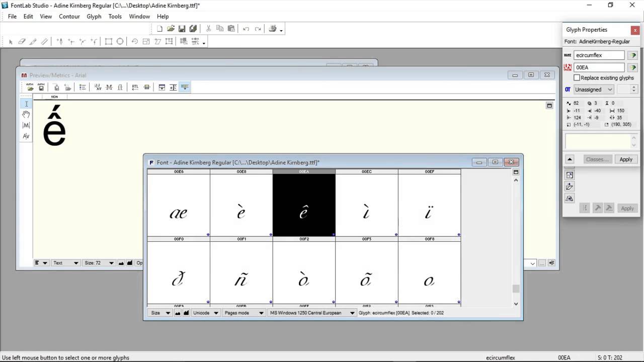Click Apply button beside Classes

click(x=626, y=159)
